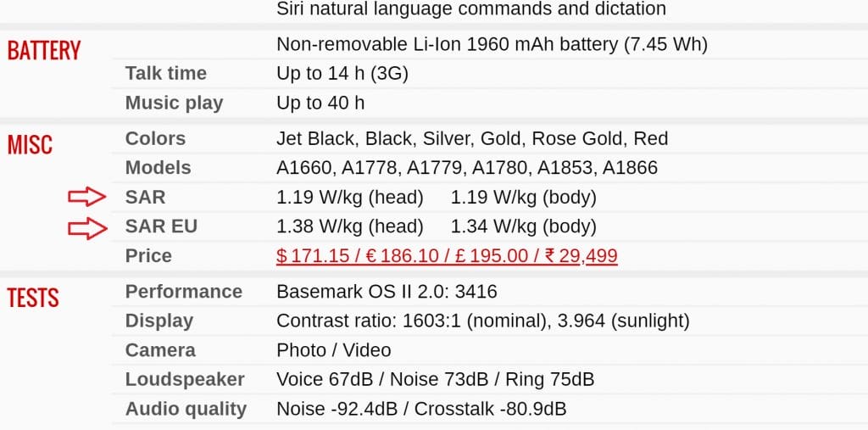Viewport: 868px width, 430px height.
Task: Click the Talk time spec label
Action: point(166,74)
